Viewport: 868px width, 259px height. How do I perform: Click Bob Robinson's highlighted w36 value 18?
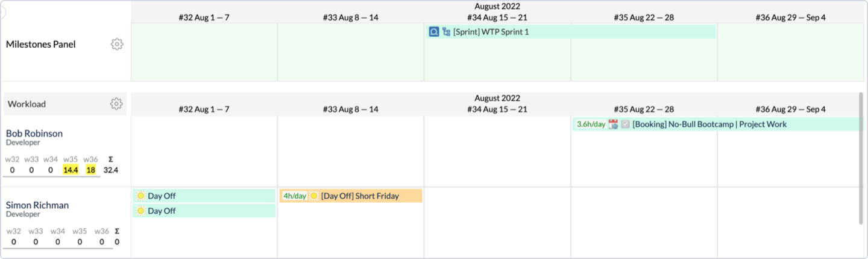point(91,170)
